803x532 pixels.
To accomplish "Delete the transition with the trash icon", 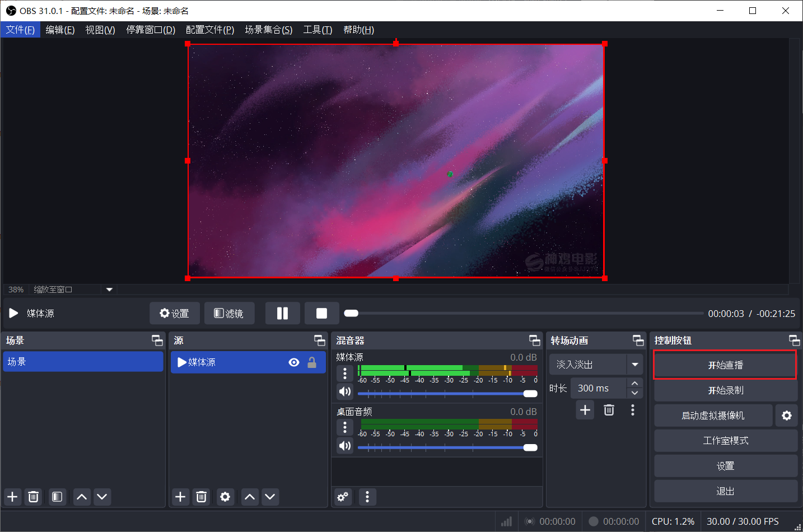I will point(609,410).
